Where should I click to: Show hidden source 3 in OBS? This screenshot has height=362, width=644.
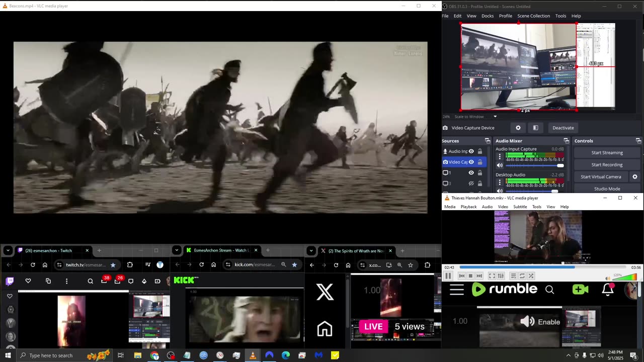click(x=471, y=184)
